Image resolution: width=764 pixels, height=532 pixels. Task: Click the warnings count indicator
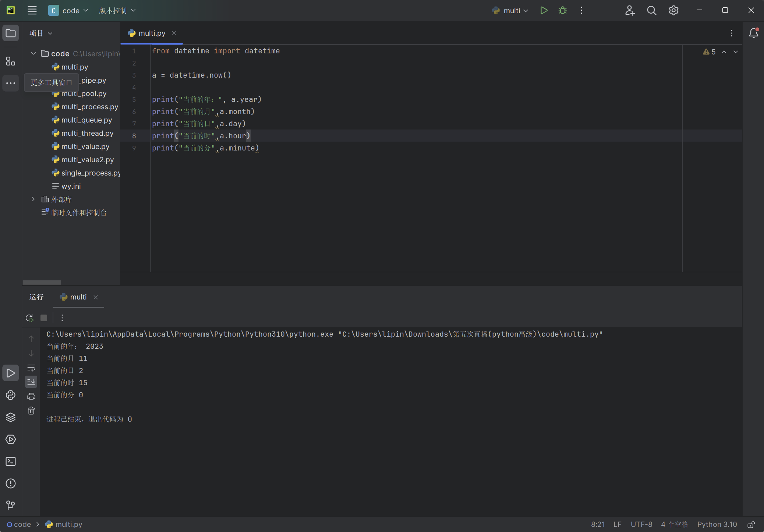(x=709, y=52)
